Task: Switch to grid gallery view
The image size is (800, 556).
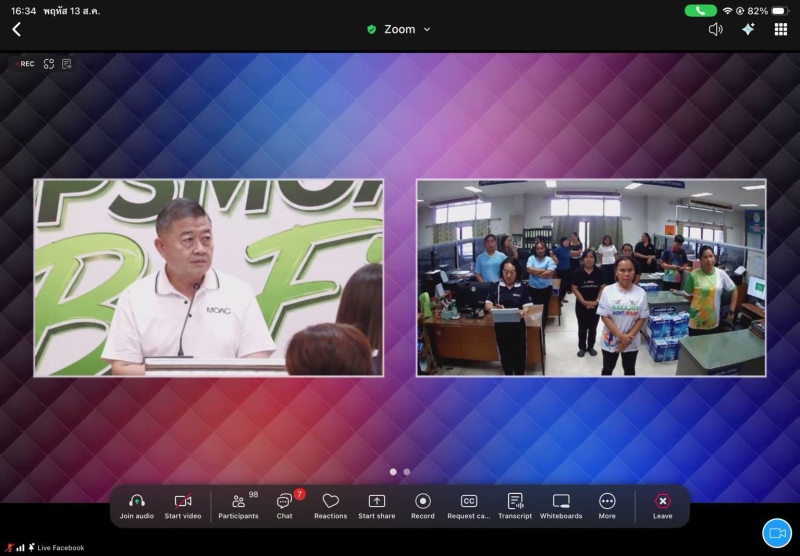Action: click(x=781, y=30)
